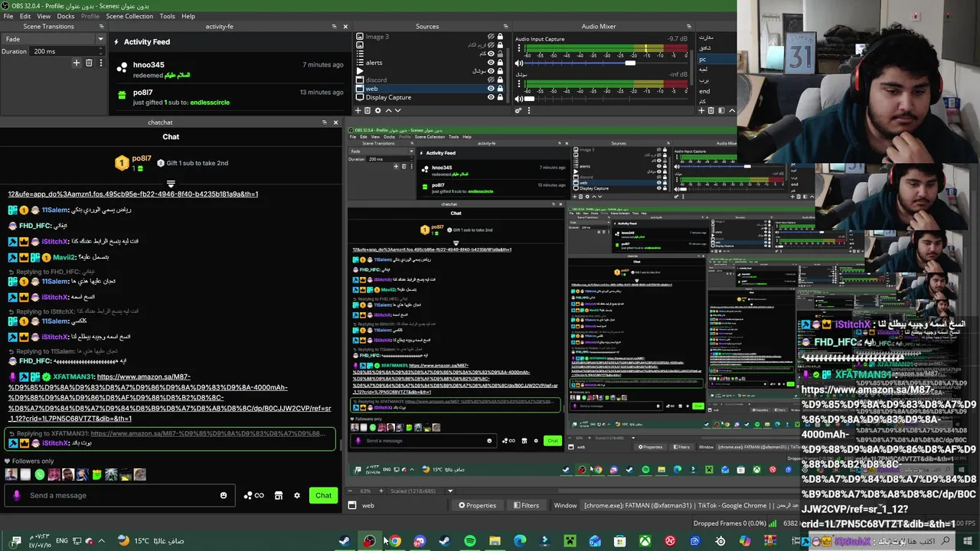Viewport: 980px width, 551px height.
Task: Show the discord source
Action: [491, 80]
